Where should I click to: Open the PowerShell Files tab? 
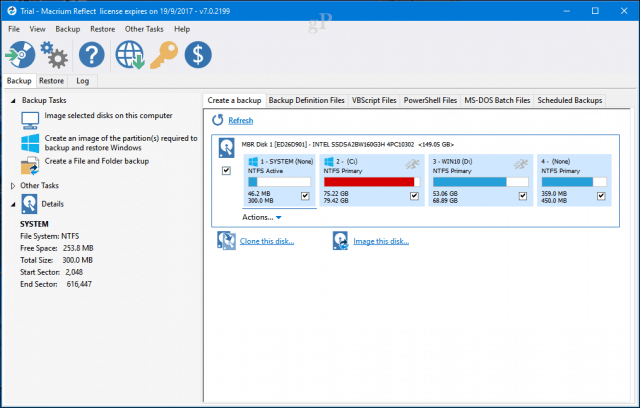pos(430,100)
